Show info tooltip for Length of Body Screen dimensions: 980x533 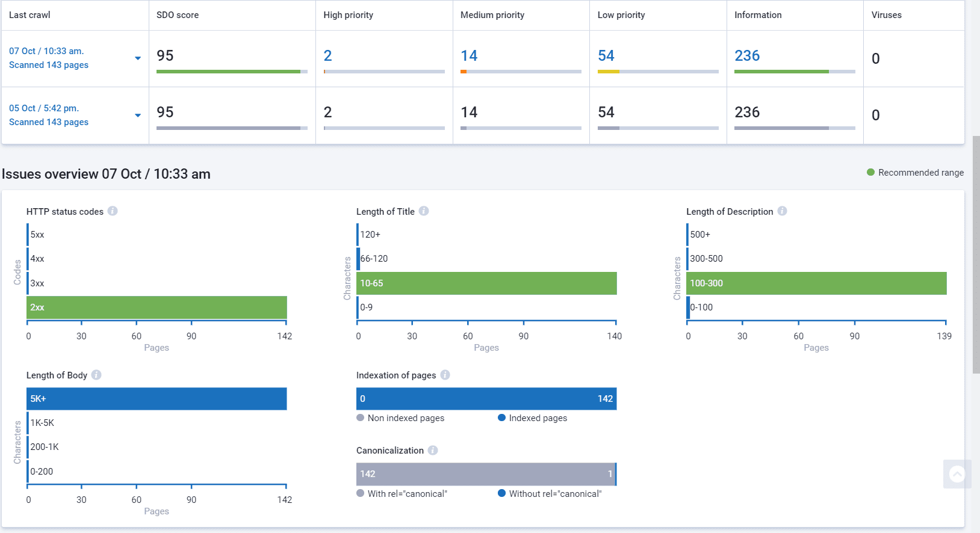(96, 375)
